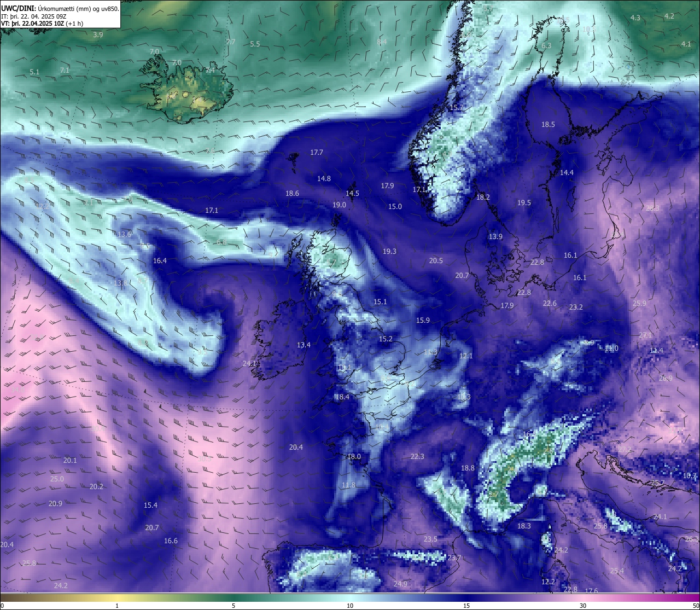Click the 11.8 value in Bay of Biscay

348,485
